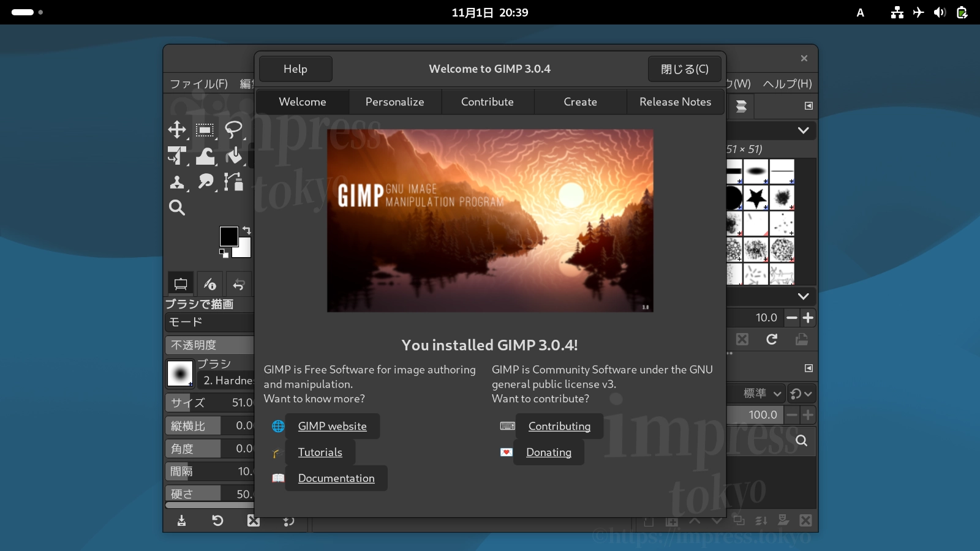Open the ヘルプ(H) menu
The image size is (980, 551).
pos(787,84)
